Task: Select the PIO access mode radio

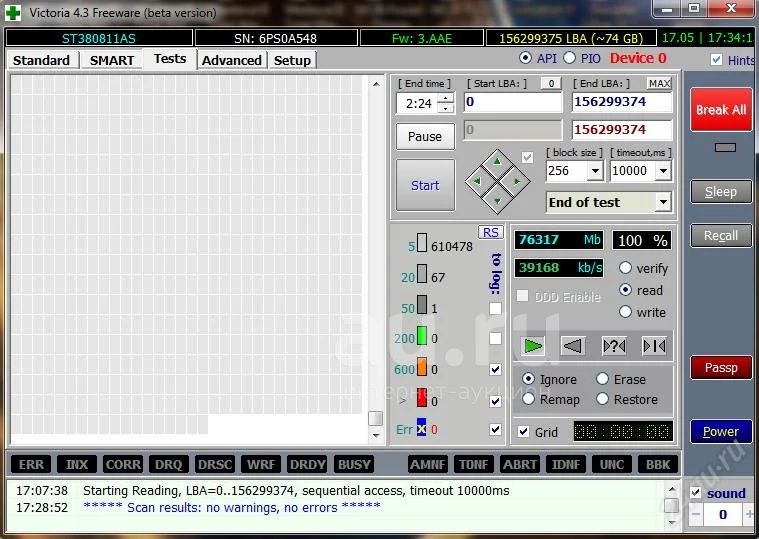Action: click(570, 58)
